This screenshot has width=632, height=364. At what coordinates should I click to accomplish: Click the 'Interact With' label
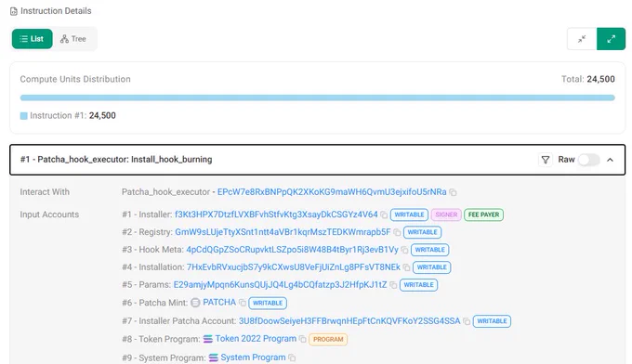(45, 192)
